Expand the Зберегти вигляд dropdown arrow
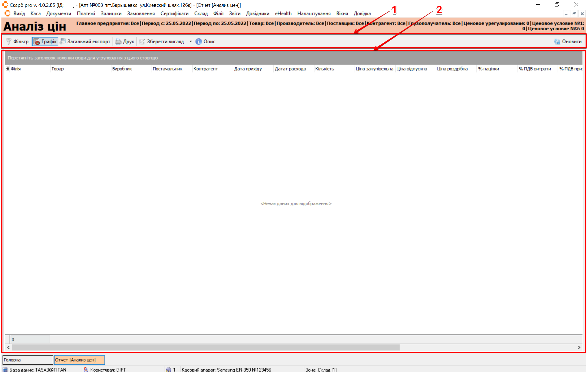The width and height of the screenshot is (588, 372). tap(191, 41)
